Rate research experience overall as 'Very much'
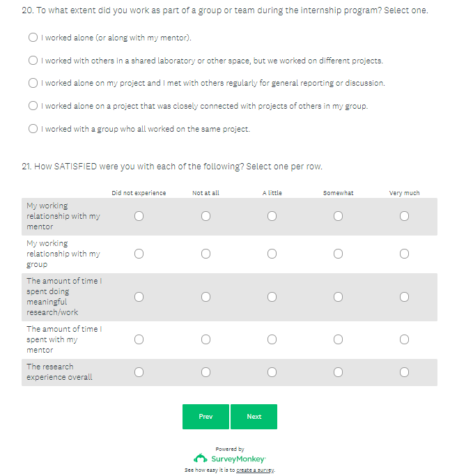Screen dimensions: 473x476 404,372
